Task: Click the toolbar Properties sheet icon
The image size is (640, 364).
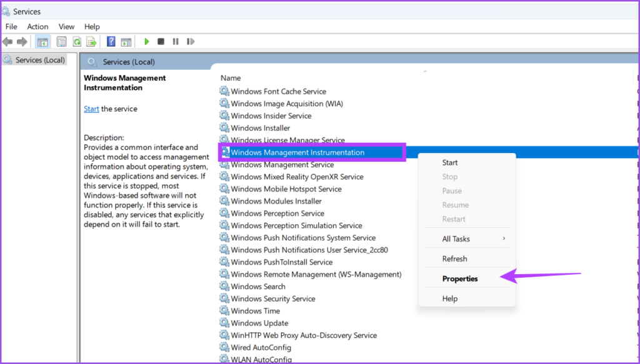Action: pos(62,42)
